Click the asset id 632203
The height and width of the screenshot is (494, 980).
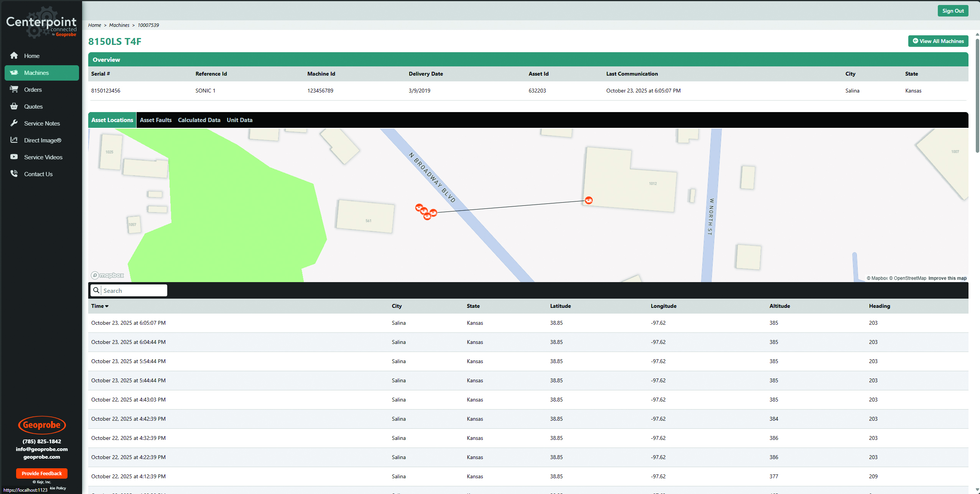(537, 91)
